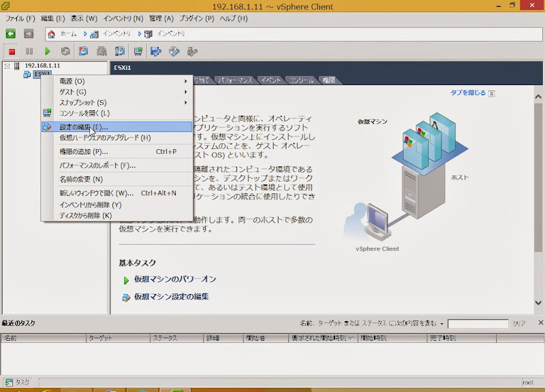
Task: Choose コンソールを開く (L) in context menu
Action: 116,113
